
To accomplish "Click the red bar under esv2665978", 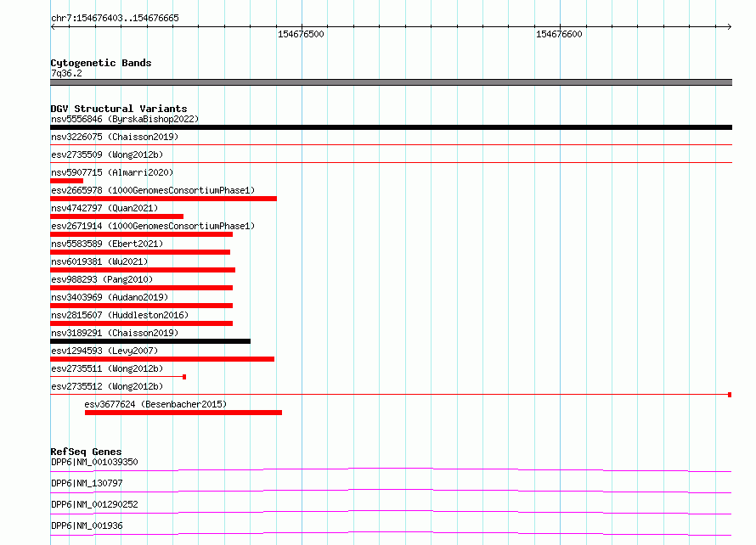I will pyautogui.click(x=163, y=199).
